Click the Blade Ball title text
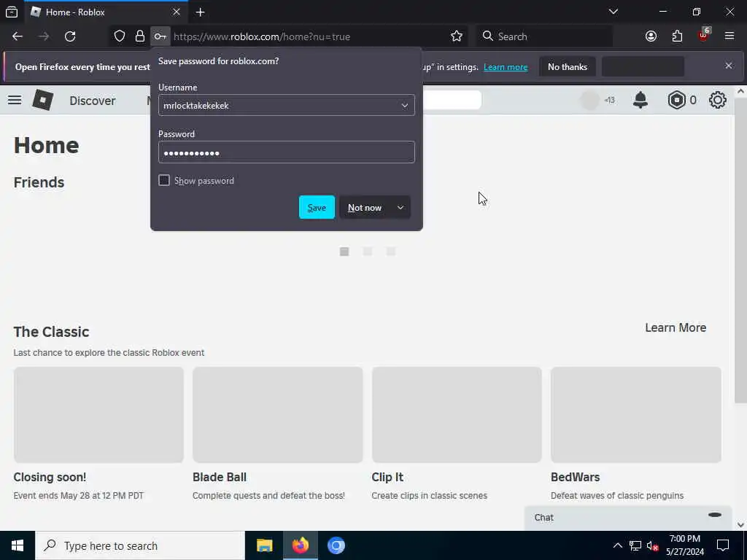This screenshot has width=747, height=560. click(220, 477)
